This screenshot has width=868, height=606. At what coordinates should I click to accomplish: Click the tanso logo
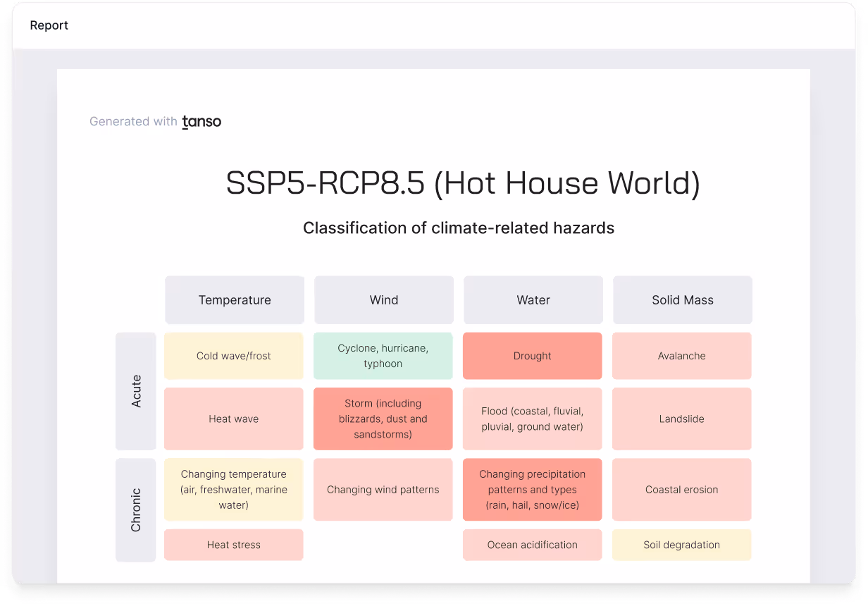201,122
